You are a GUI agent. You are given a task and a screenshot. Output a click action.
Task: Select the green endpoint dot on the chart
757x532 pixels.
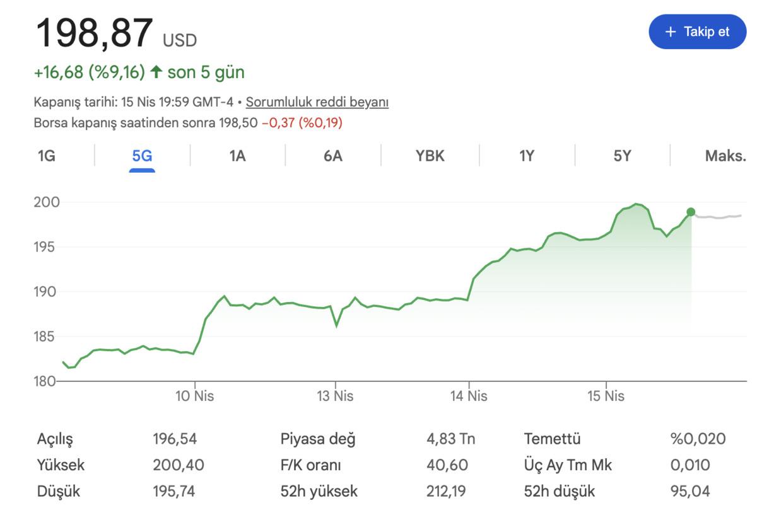[691, 212]
